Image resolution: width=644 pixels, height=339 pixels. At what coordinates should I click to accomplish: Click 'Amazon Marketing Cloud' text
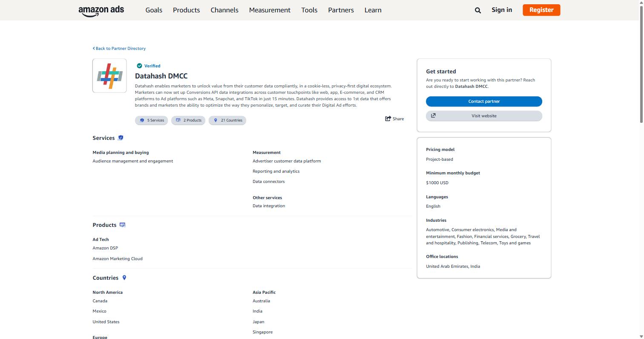[118, 258]
